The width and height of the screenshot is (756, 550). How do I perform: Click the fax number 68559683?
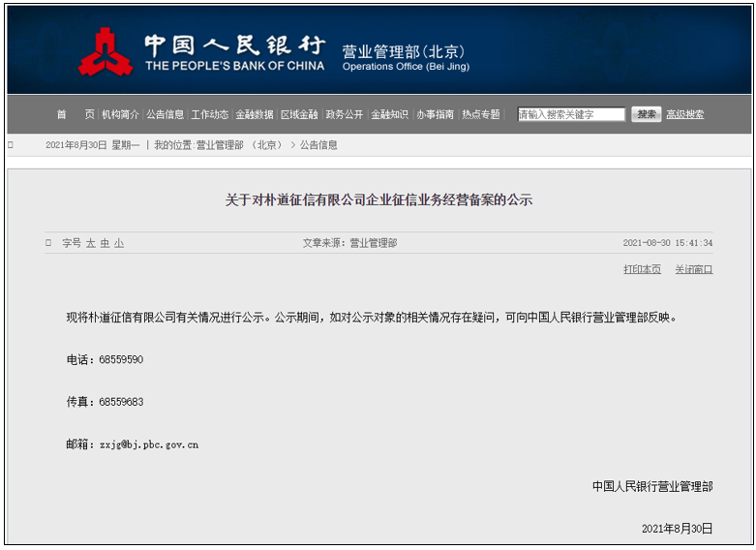[121, 402]
